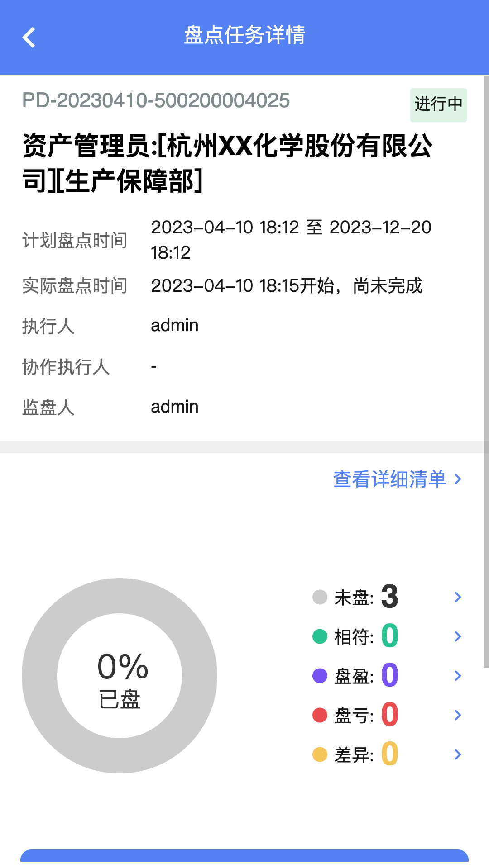Click the 盘亏: label text

click(354, 716)
